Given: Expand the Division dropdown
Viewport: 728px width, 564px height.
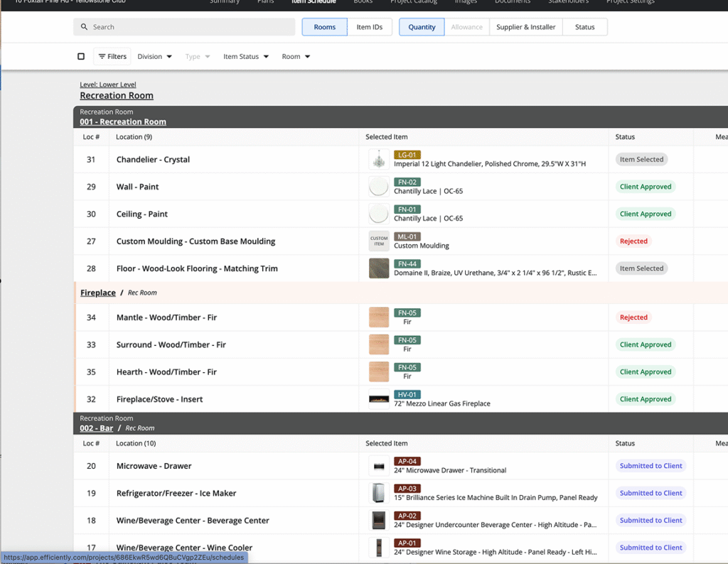Looking at the screenshot, I should (154, 57).
